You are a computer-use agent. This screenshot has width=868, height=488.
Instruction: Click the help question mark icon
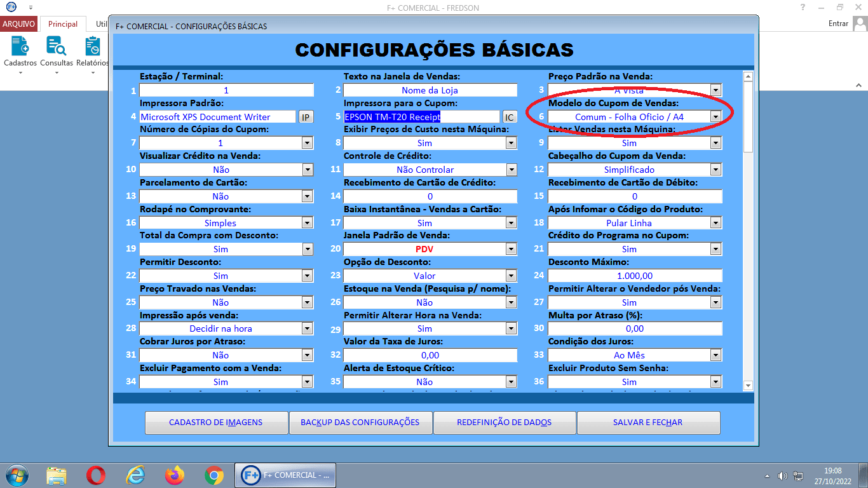pos(803,7)
